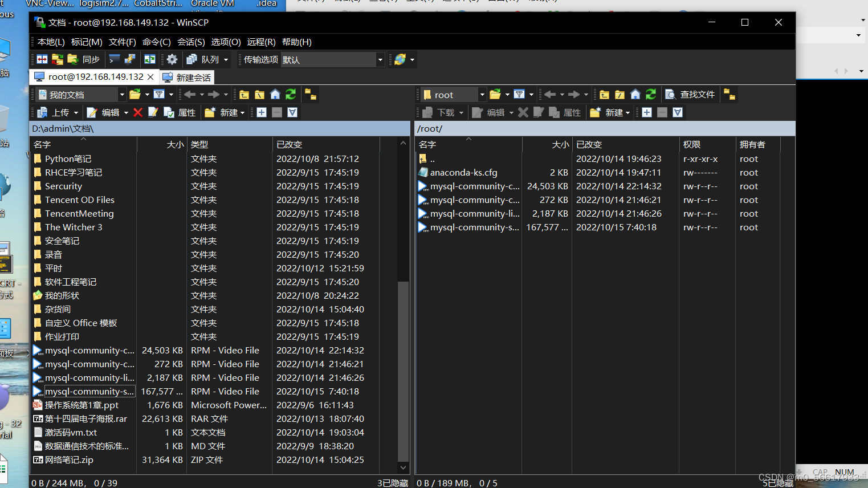Go to the local home directory icon
This screenshot has width=868, height=488.
tap(275, 95)
